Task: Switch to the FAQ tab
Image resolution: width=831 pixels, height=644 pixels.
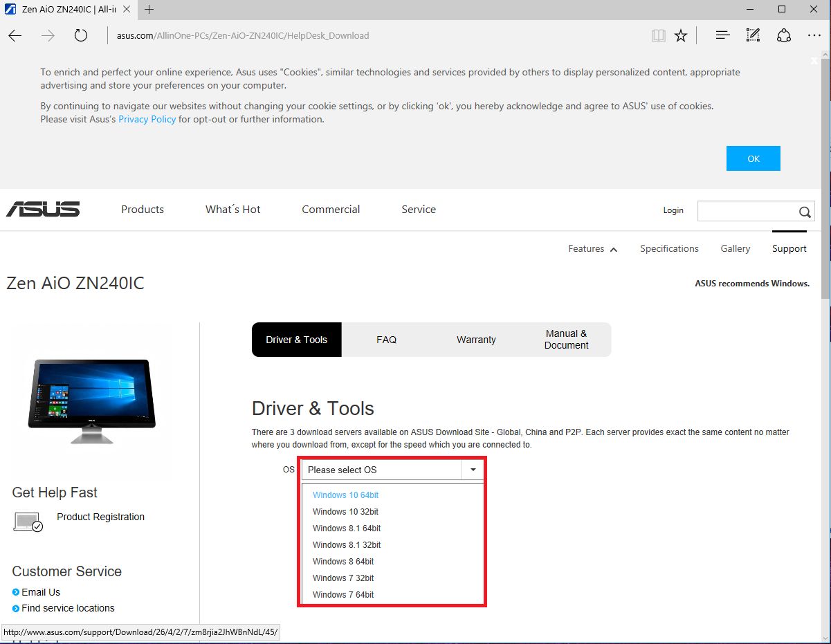Action: tap(387, 340)
